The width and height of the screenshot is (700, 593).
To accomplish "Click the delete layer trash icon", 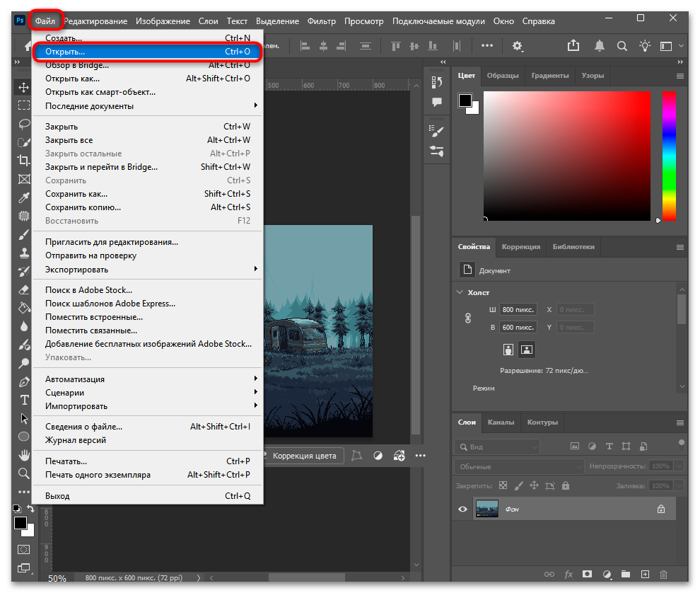I will pos(663,574).
